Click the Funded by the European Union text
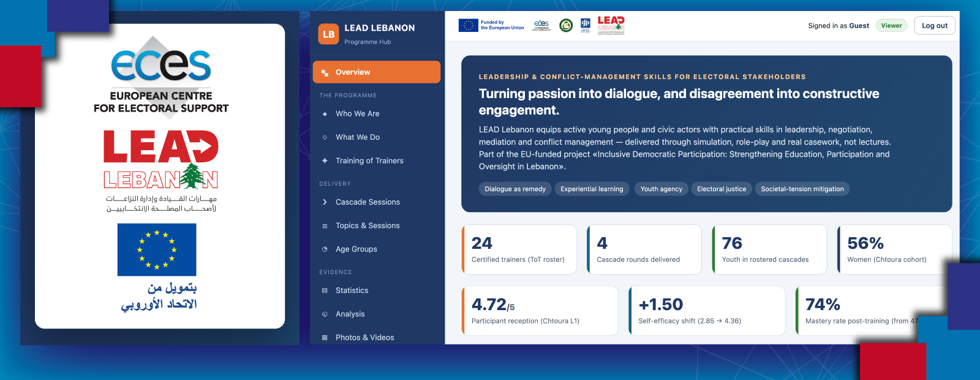This screenshot has width=980, height=380. [x=502, y=25]
